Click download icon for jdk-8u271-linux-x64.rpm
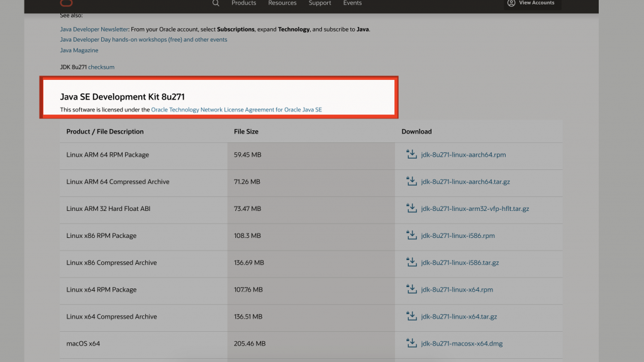 click(x=411, y=289)
